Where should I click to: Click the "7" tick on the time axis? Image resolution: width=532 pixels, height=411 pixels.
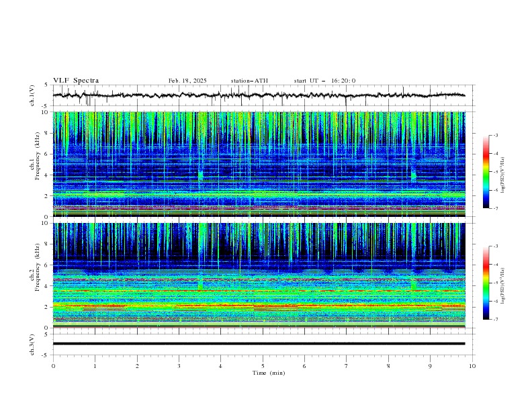pos(347,366)
